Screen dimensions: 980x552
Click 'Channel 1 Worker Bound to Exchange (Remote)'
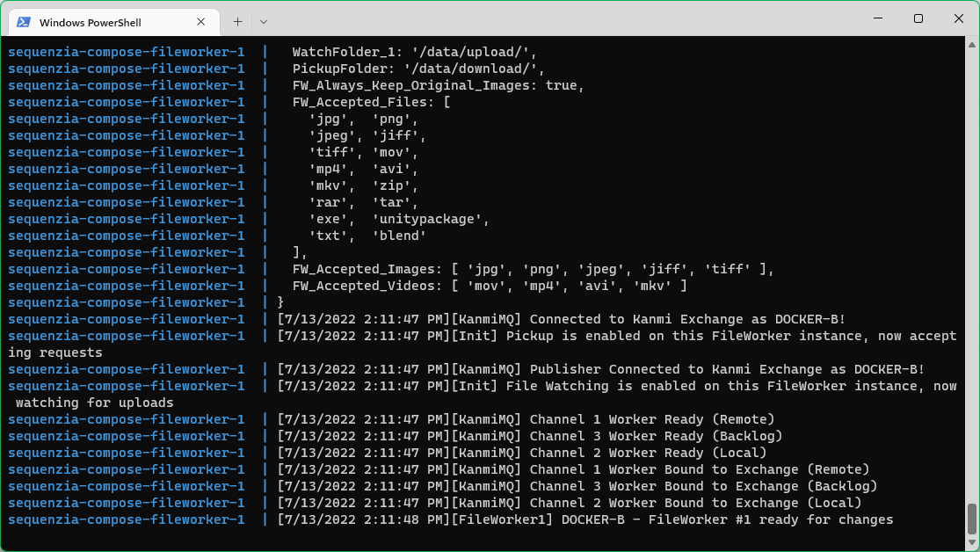(x=700, y=469)
